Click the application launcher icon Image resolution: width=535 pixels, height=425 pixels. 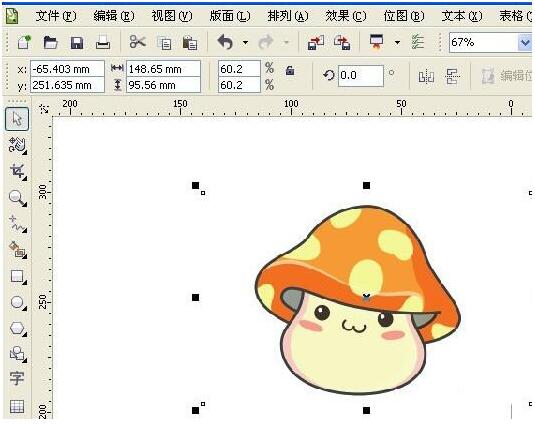click(376, 42)
